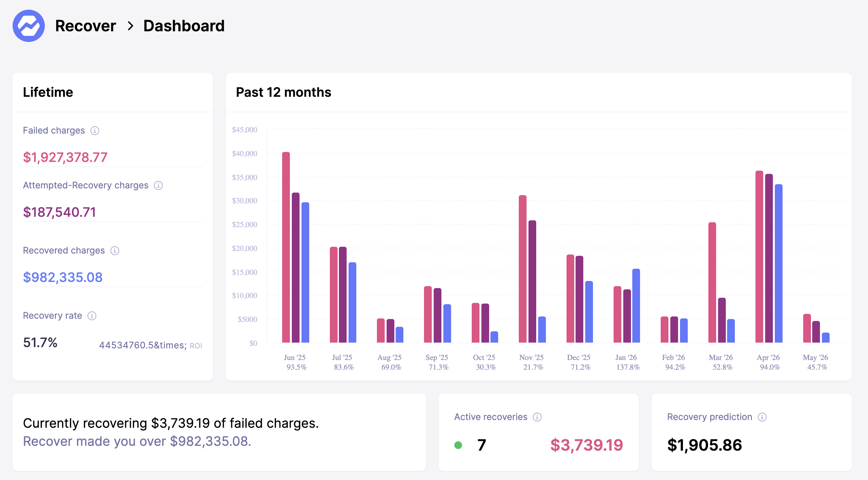Click the Failed charges label
The image size is (868, 480).
(54, 130)
